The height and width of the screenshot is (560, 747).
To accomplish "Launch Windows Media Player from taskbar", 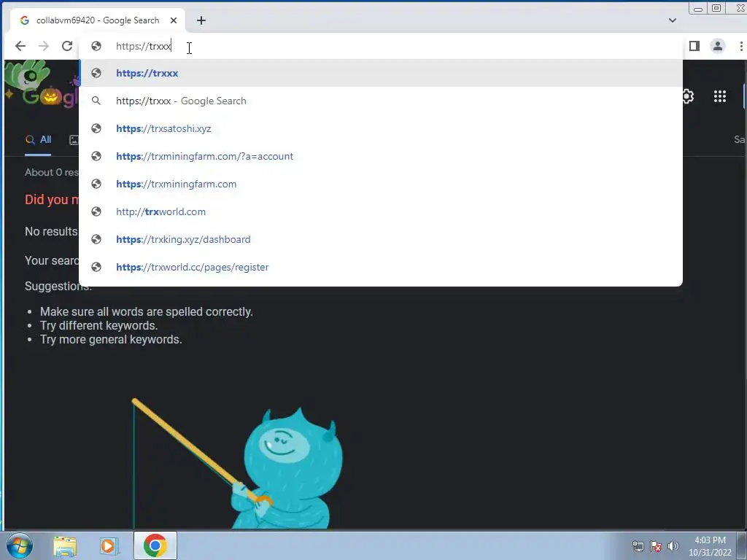I will coord(109,545).
